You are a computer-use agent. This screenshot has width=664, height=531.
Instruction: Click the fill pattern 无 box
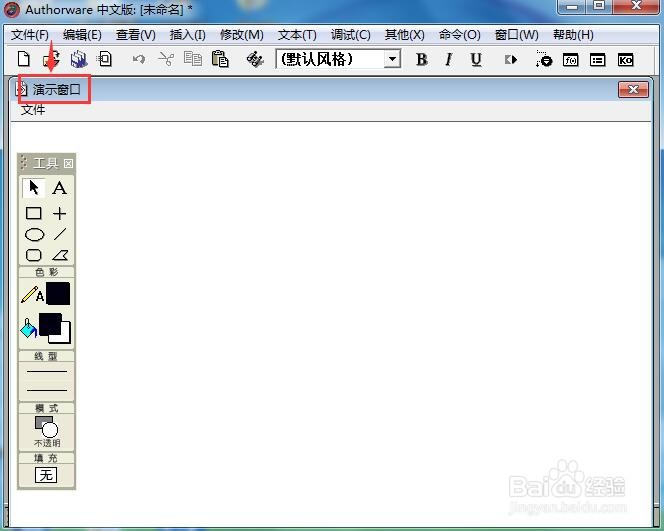pyautogui.click(x=46, y=475)
